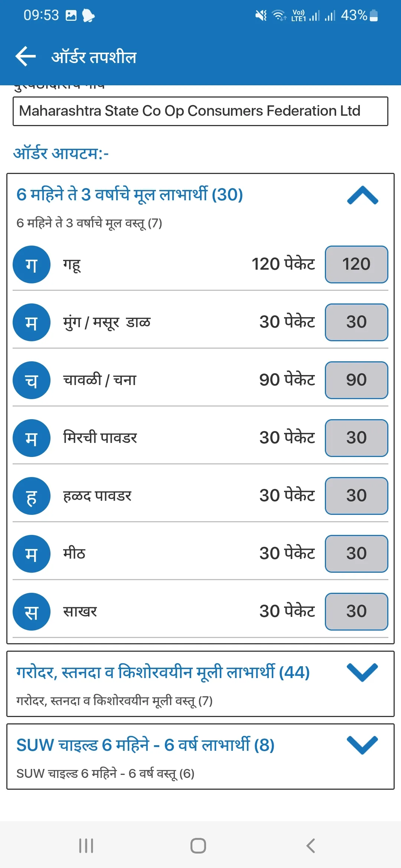Select the मीठ quantity box
This screenshot has height=868, width=401.
click(x=356, y=554)
